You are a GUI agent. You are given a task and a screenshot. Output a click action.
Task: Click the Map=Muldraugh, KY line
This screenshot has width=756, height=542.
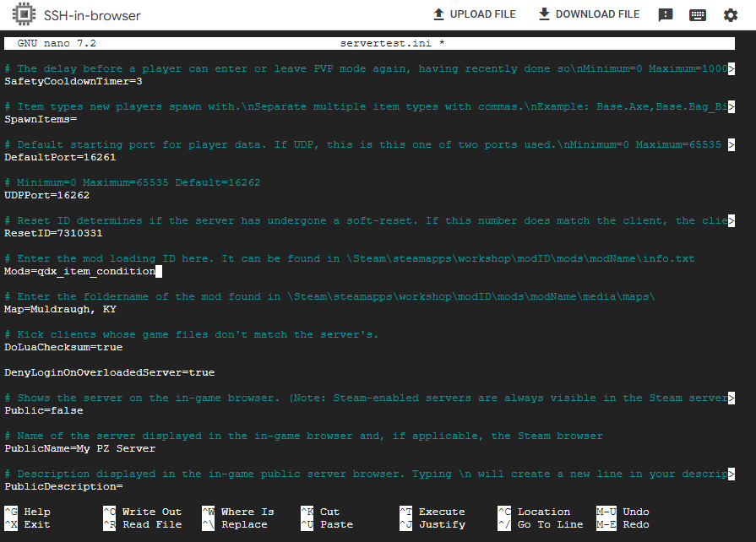point(60,309)
